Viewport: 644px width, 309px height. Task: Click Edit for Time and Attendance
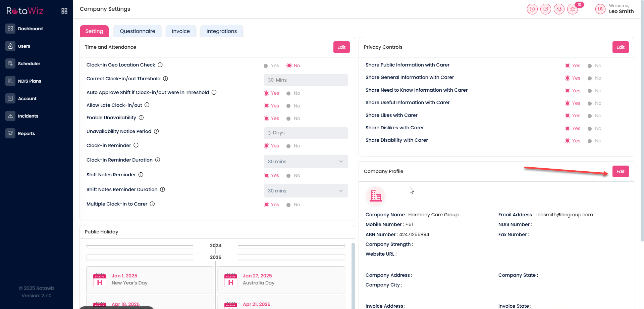click(x=341, y=47)
